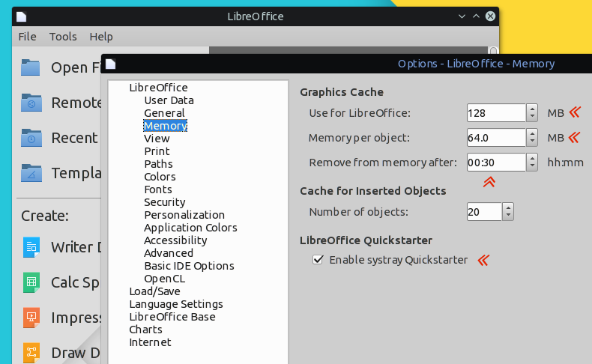Maximize the LibreOffice window using the up chevron
The image size is (592, 364).
point(476,16)
